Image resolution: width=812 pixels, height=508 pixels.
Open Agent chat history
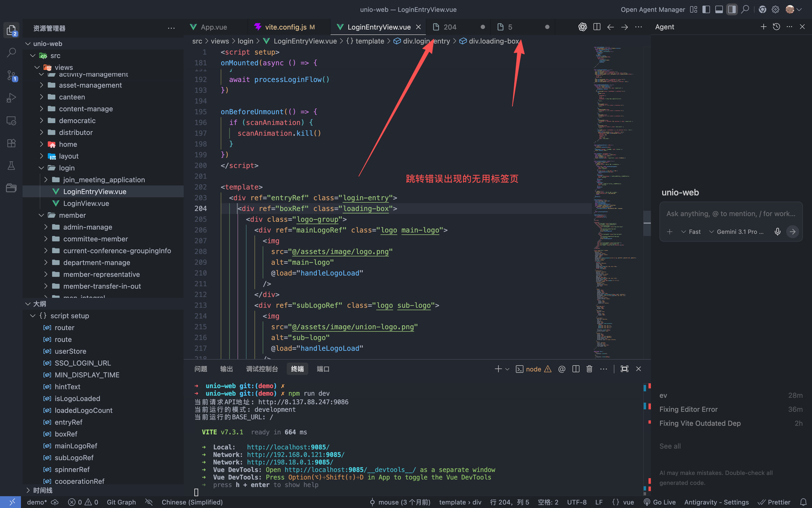(776, 27)
